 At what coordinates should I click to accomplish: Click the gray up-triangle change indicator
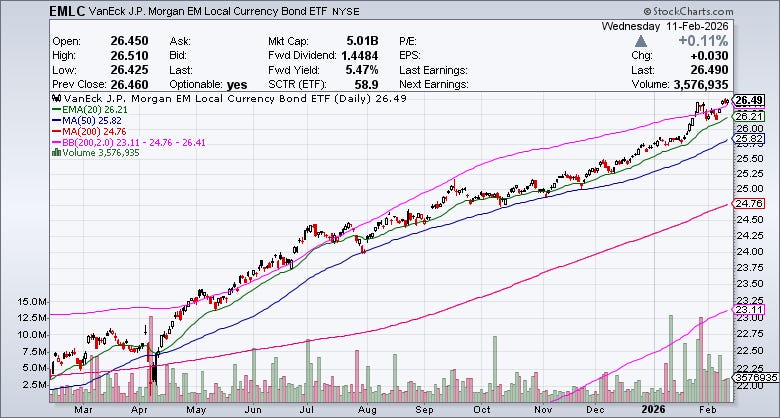point(641,41)
